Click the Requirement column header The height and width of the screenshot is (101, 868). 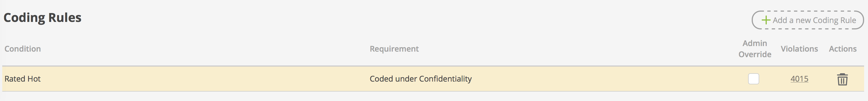394,49
